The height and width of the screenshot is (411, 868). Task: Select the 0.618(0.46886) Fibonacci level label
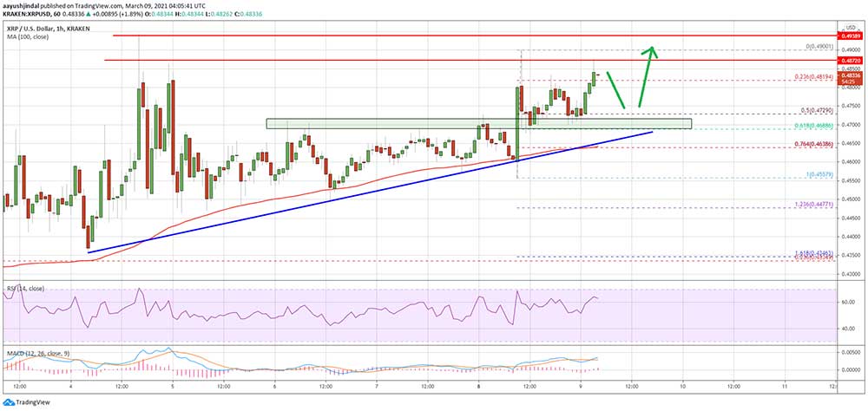point(814,126)
